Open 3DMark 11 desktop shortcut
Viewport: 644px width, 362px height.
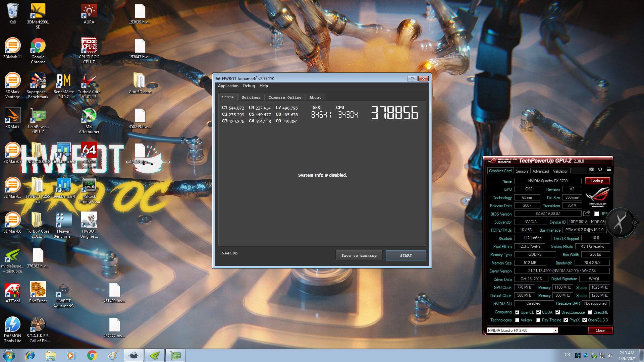12,48
